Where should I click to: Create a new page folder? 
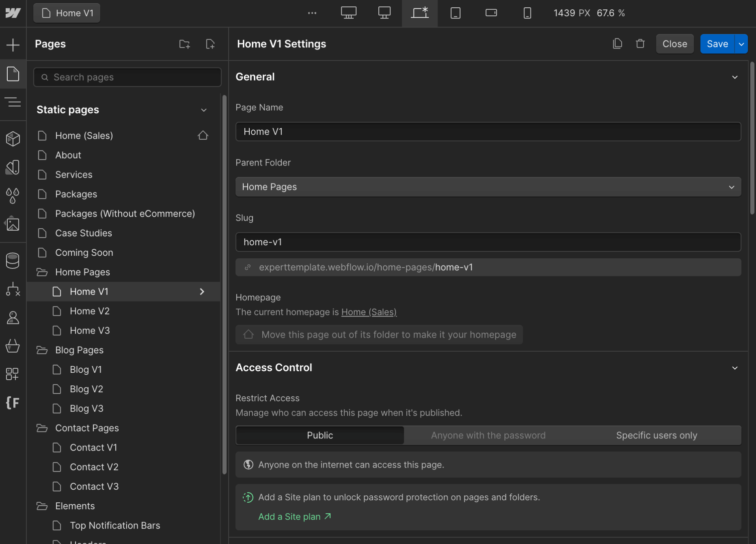184,44
